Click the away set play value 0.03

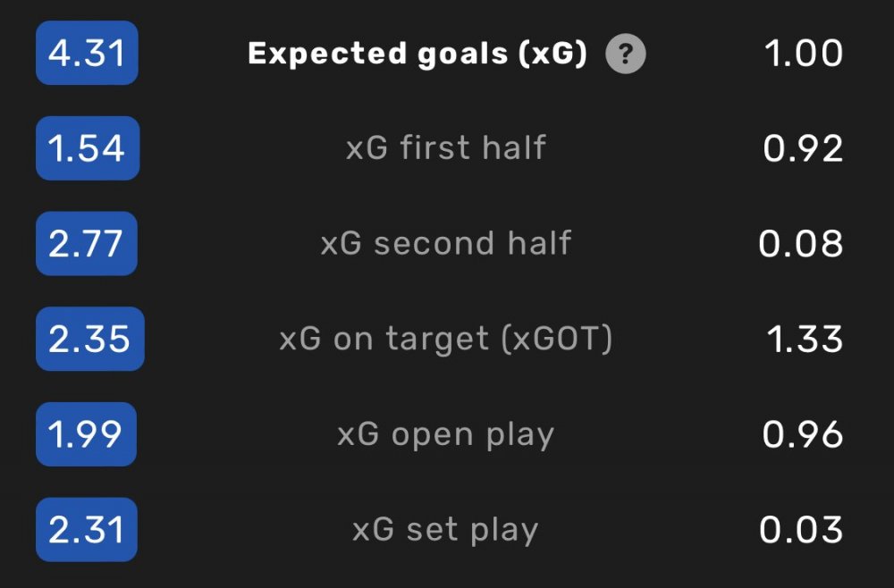coord(801,530)
